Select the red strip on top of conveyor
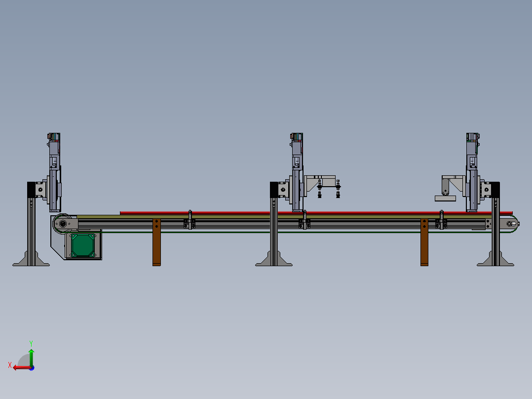 (x=316, y=213)
